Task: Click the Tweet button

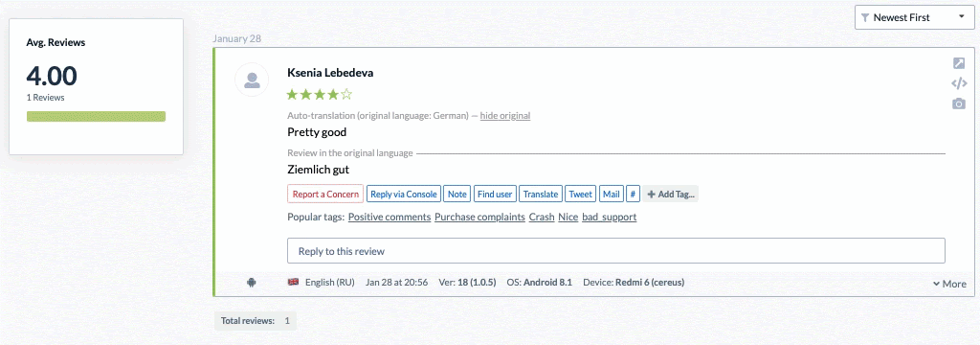Action: (x=581, y=195)
